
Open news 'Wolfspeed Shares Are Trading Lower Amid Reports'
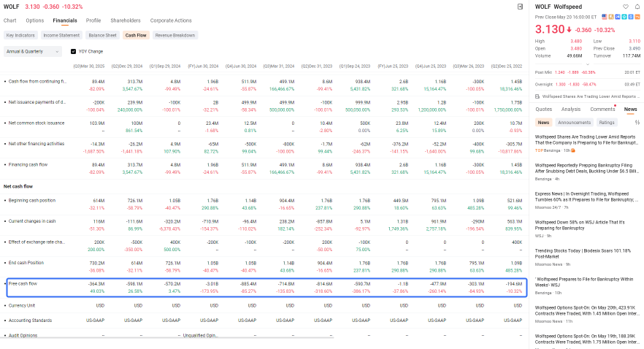coord(586,140)
